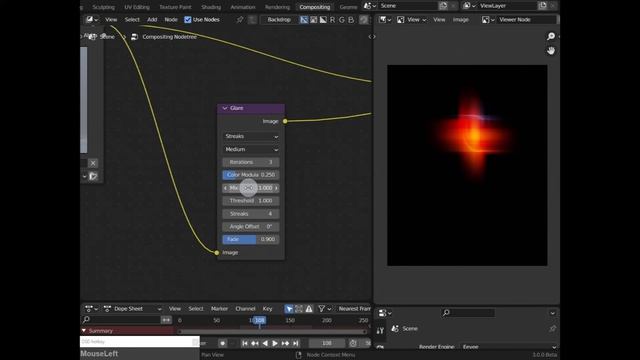
Task: Switch to the Texture Paint workspace tab
Action: click(175, 7)
